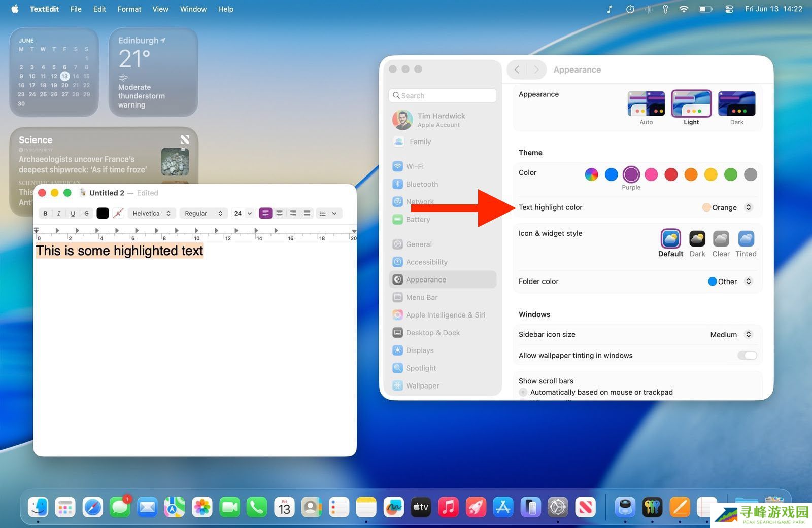Open the Format menu
Viewport: 812px width, 528px height.
[129, 9]
